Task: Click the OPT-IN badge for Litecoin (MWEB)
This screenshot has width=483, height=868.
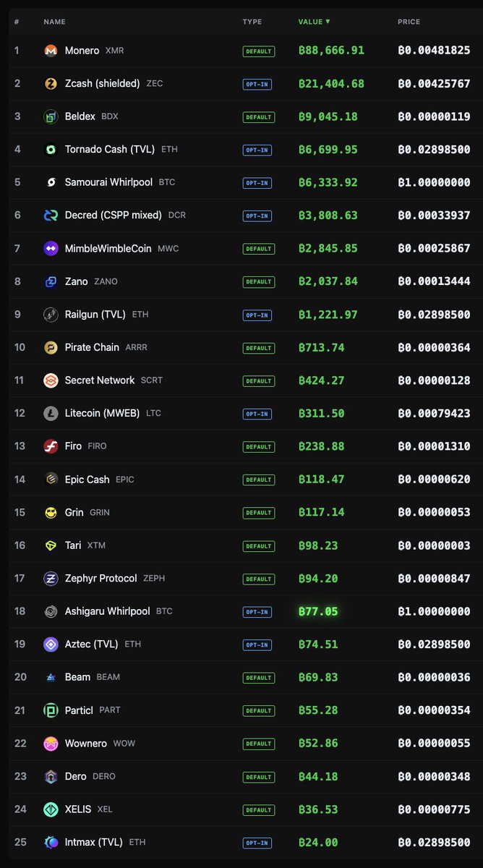Action: click(257, 414)
